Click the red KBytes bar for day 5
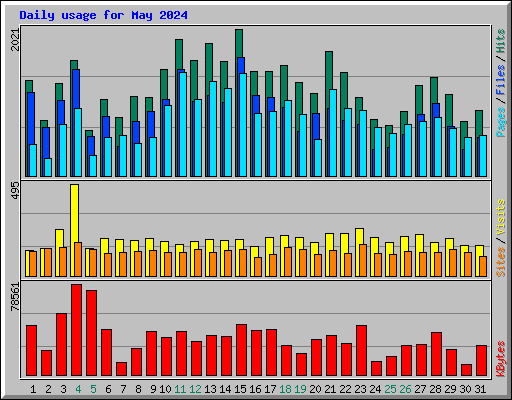The width and height of the screenshot is (512, 400). pyautogui.click(x=92, y=333)
